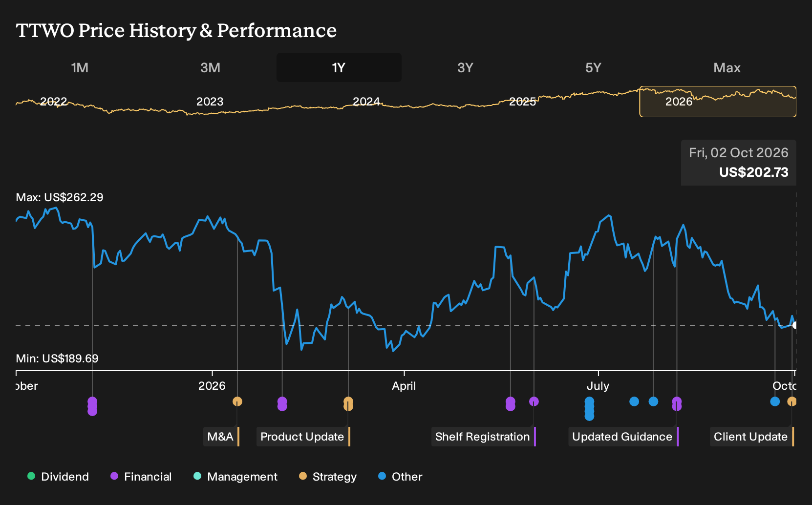Choose the 3Y price history tab

465,68
